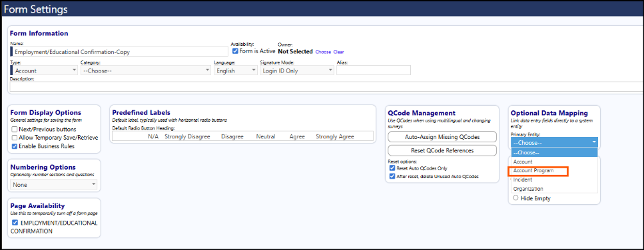
Task: Open the Type dropdown showing Account
Action: (x=45, y=70)
